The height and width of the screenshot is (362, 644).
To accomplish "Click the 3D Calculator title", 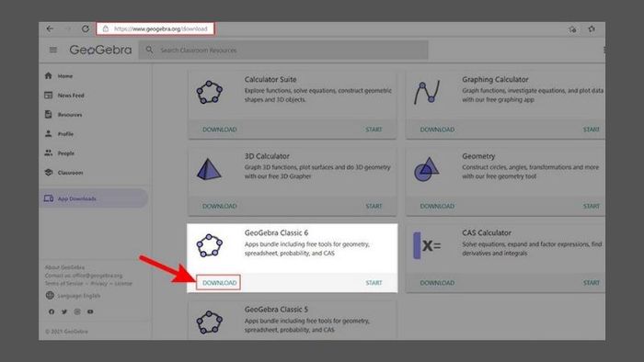I will (267, 156).
